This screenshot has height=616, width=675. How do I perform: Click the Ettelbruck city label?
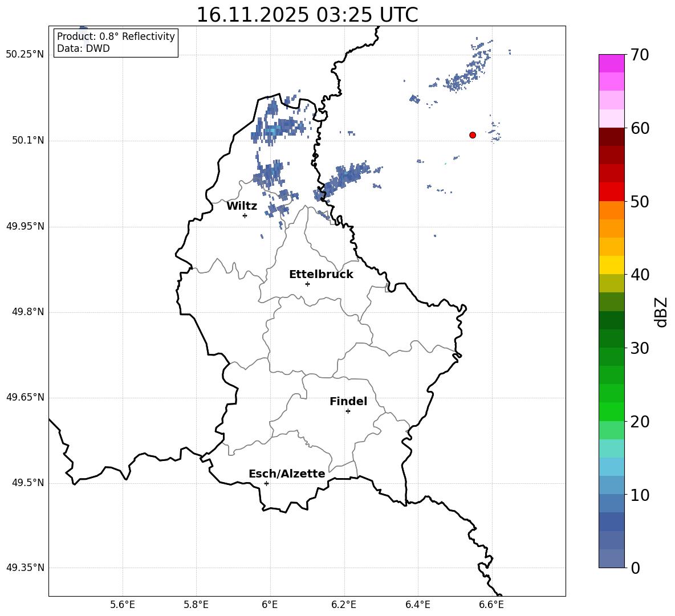coord(321,275)
